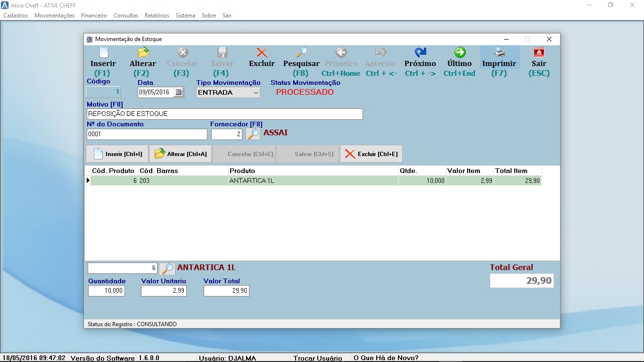Open the Data calendar picker icon

click(178, 92)
